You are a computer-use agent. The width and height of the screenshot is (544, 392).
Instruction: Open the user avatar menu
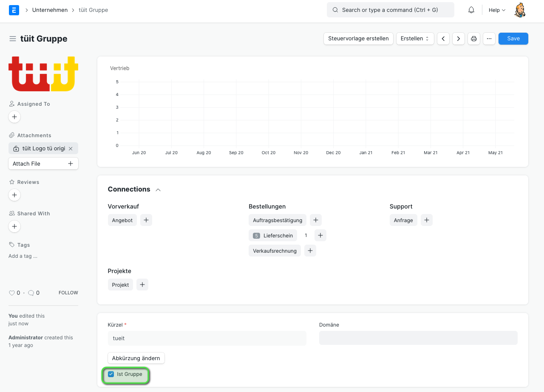[520, 10]
